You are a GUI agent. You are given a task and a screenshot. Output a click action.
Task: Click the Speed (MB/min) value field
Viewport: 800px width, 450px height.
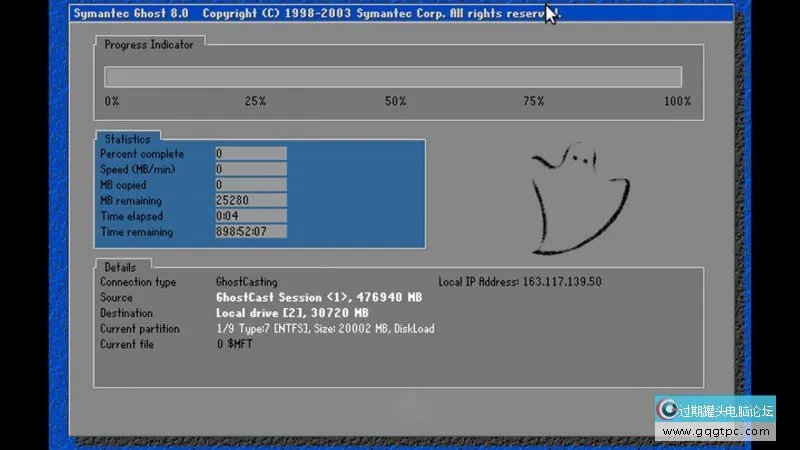pos(251,169)
